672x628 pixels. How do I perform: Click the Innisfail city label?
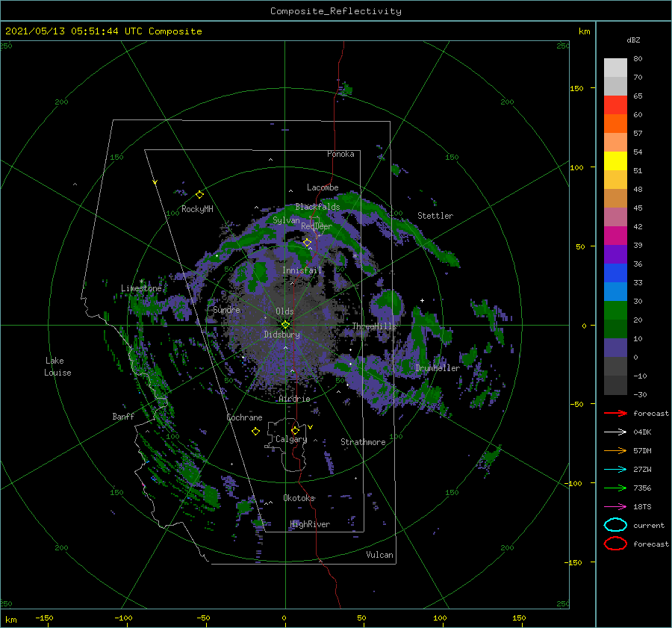pos(302,270)
